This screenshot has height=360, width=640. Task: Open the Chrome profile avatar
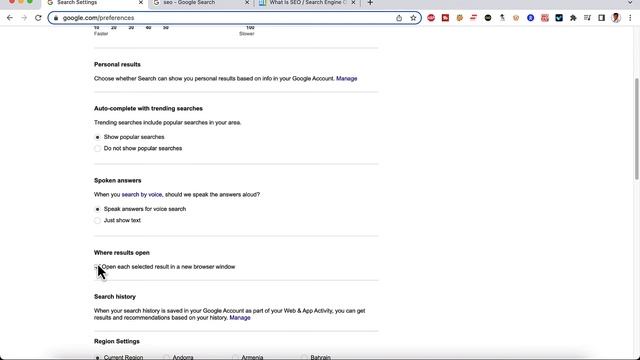(616, 18)
